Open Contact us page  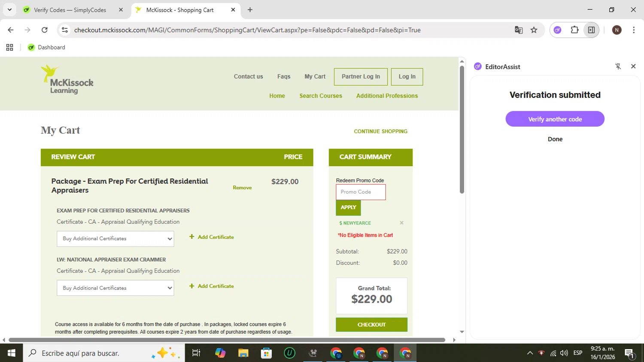tap(248, 76)
